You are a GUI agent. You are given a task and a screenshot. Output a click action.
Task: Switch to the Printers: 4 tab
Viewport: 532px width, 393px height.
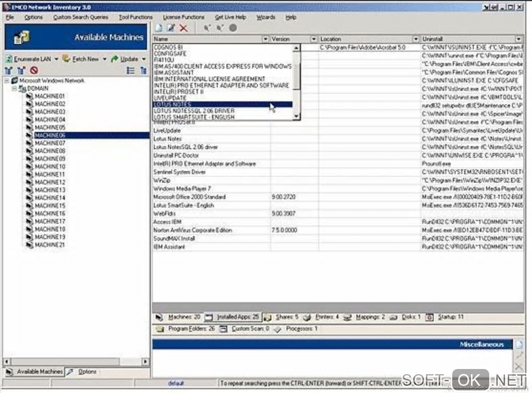point(321,317)
